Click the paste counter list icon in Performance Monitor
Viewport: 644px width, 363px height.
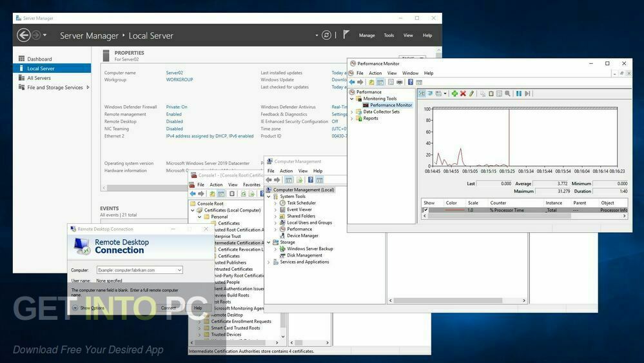[x=491, y=93]
